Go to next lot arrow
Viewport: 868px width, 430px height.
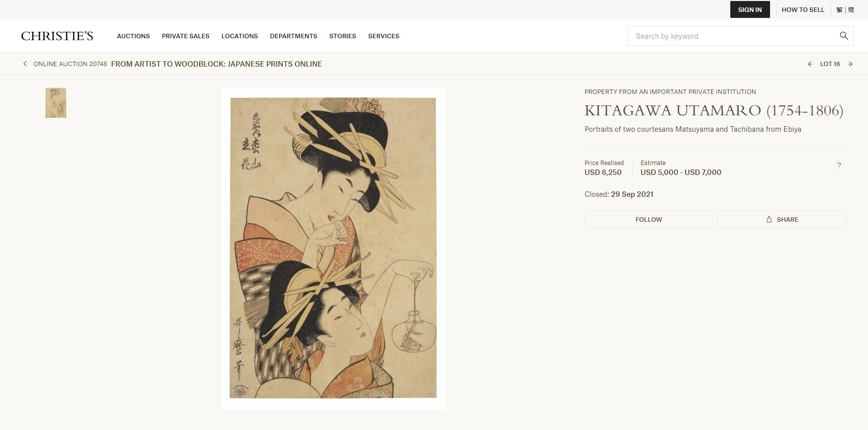[x=850, y=64]
